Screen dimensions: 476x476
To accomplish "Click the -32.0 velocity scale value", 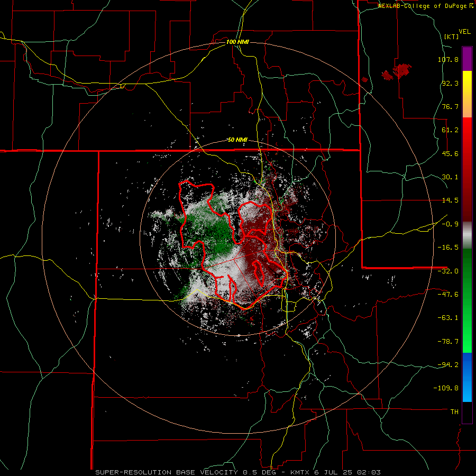I will (x=448, y=271).
